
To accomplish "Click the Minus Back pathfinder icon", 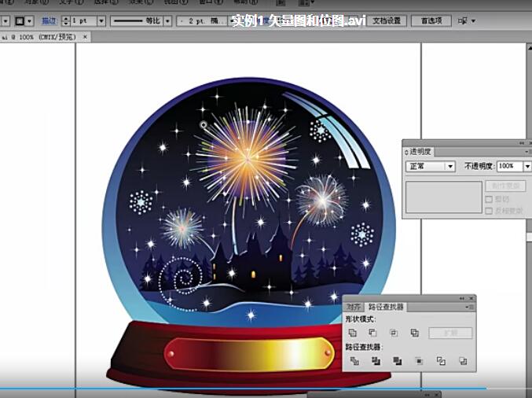I will pyautogui.click(x=463, y=361).
